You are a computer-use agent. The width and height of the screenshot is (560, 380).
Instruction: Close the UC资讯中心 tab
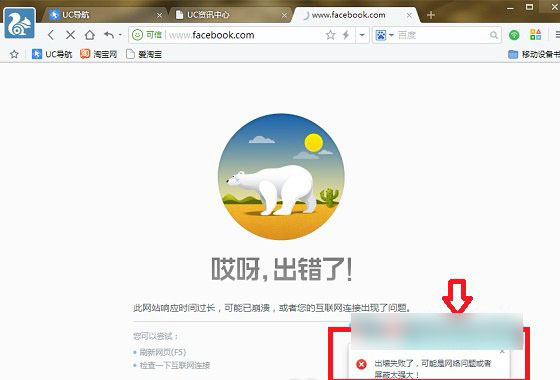(284, 15)
